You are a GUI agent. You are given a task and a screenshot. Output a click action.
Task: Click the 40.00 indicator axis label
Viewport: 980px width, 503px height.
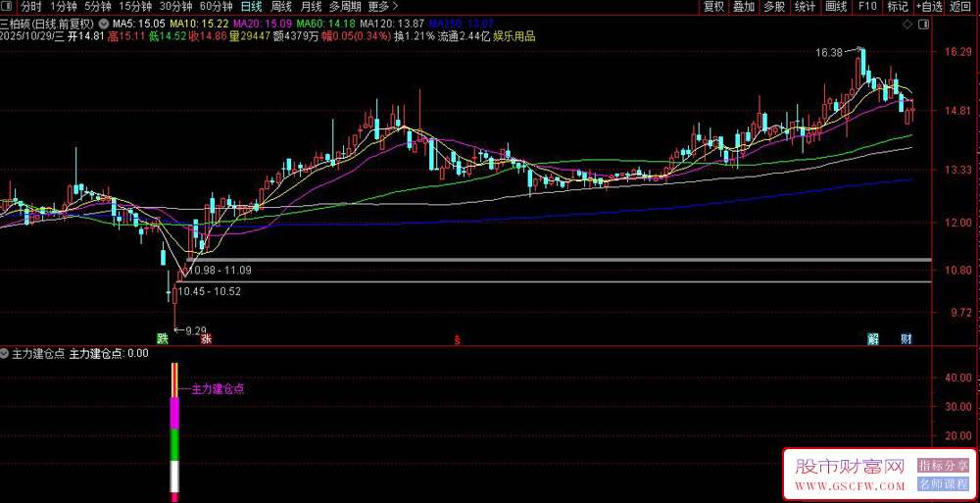click(x=960, y=377)
